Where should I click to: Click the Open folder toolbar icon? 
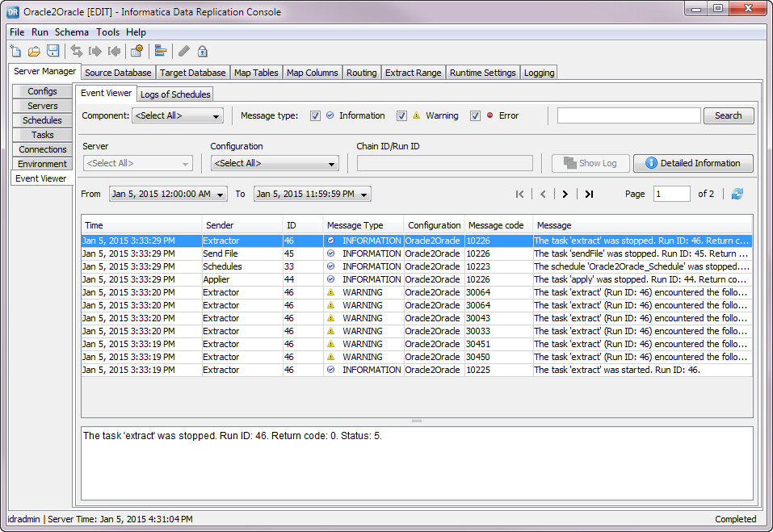[x=34, y=52]
